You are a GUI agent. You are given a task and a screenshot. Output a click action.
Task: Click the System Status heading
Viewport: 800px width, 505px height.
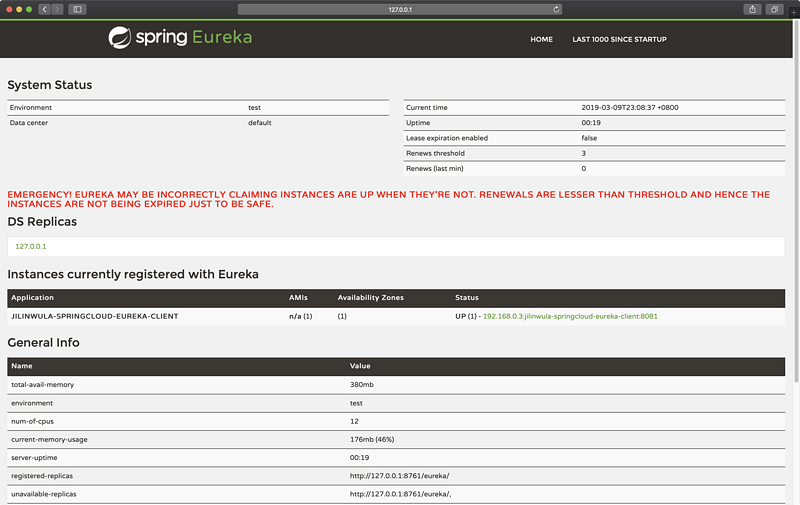49,85
